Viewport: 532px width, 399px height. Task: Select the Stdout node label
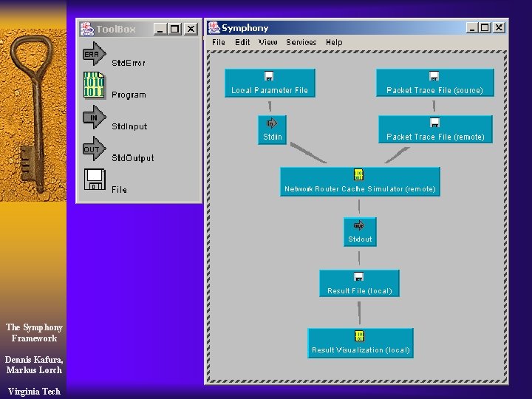pos(360,239)
